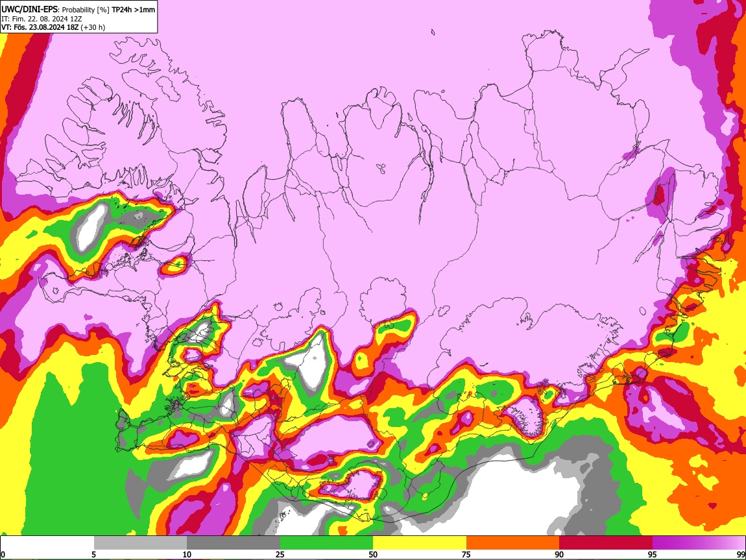Click the yellow 50–75% legend swatch
This screenshot has width=746, height=560.
click(420, 543)
